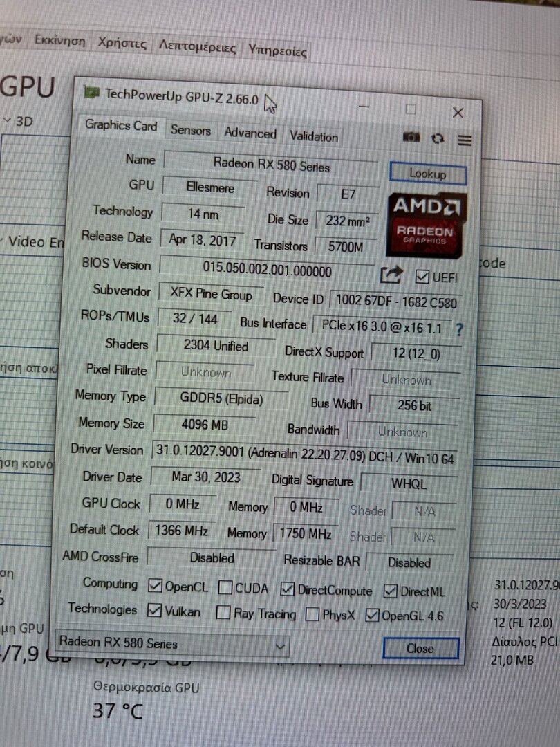Click the Close button in GPU-Z
This screenshot has height=747, width=560.
click(x=420, y=648)
